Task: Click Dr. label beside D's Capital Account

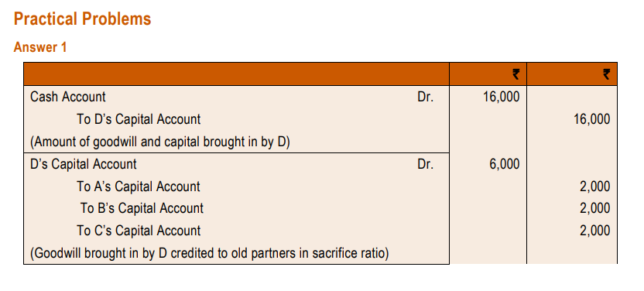Action: pos(425,164)
